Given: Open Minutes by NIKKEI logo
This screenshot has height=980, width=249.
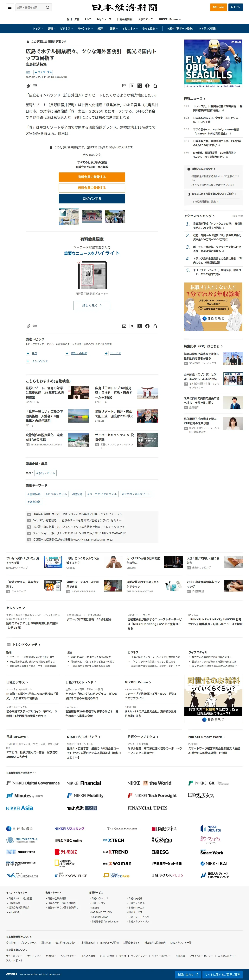Looking at the screenshot, I should (24, 796).
